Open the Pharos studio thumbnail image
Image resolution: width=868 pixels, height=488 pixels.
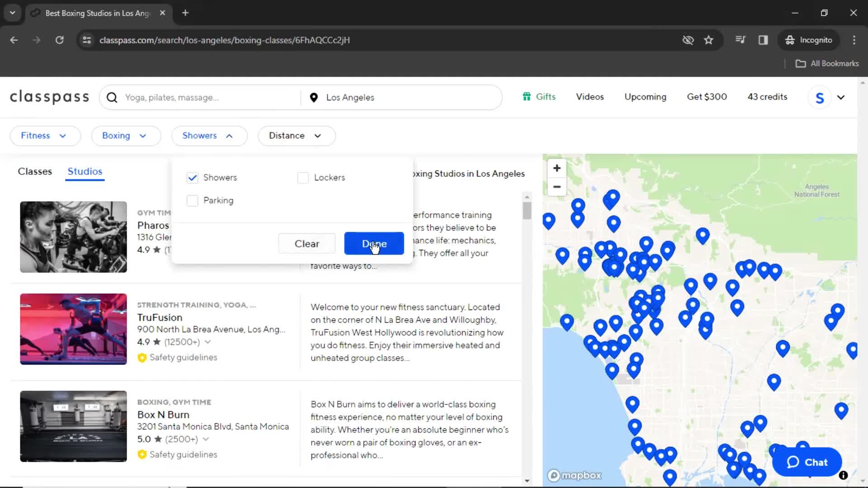point(73,237)
